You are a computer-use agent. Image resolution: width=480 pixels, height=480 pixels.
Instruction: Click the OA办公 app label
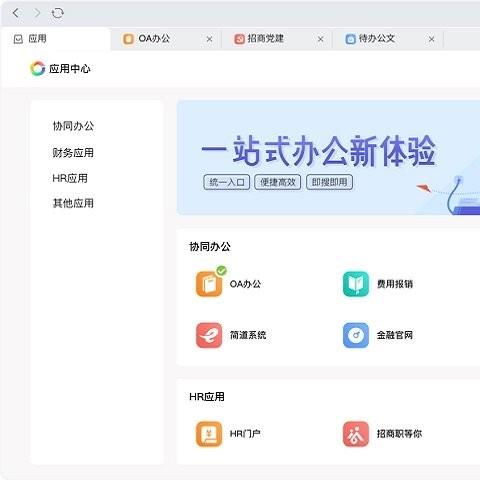pyautogui.click(x=245, y=284)
